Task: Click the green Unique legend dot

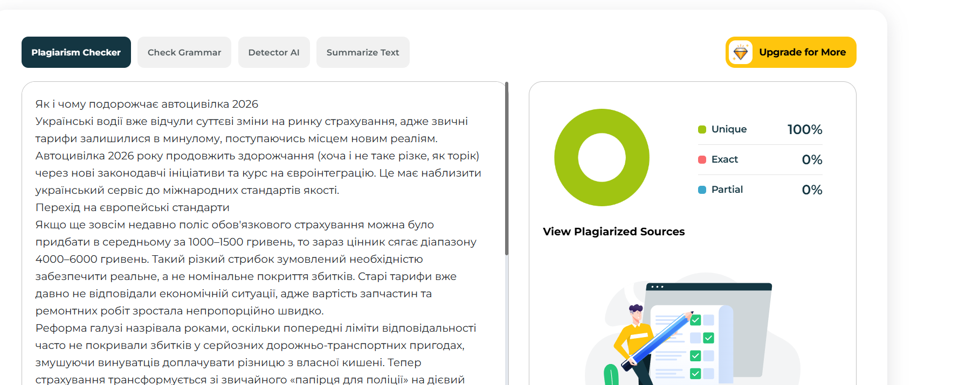Action: pyautogui.click(x=702, y=129)
